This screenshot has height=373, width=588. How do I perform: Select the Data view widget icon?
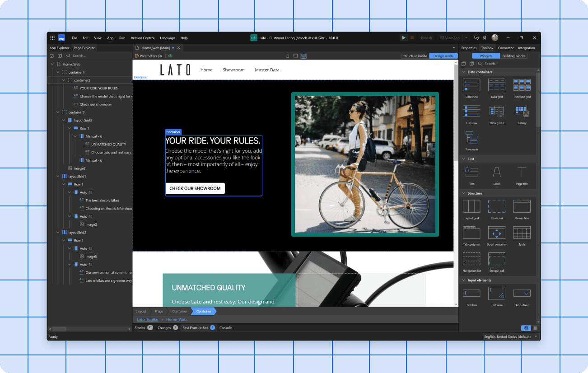471,85
